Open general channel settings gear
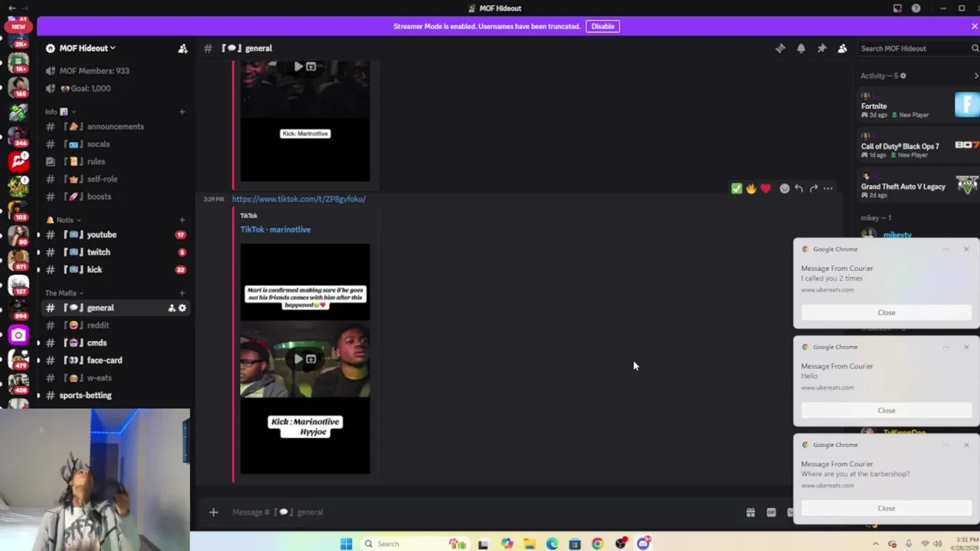The image size is (980, 551). coord(182,308)
